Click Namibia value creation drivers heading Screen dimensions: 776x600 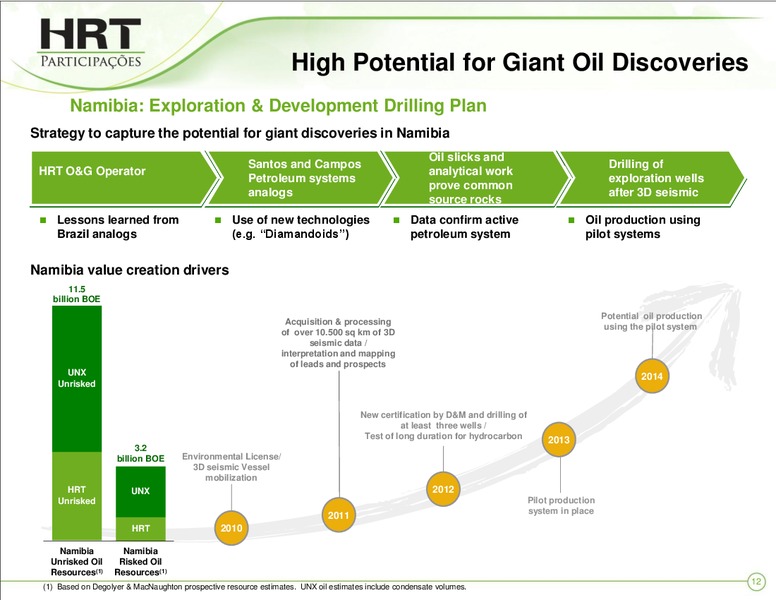[130, 270]
